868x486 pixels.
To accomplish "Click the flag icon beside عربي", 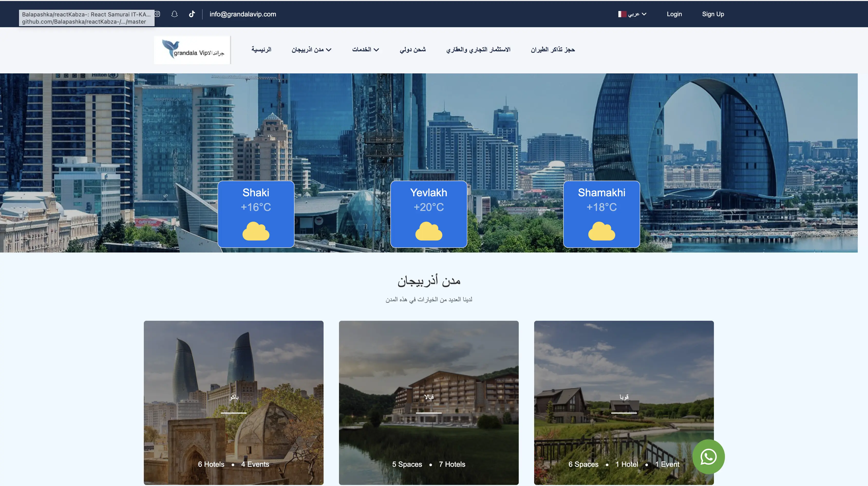I will pos(622,14).
